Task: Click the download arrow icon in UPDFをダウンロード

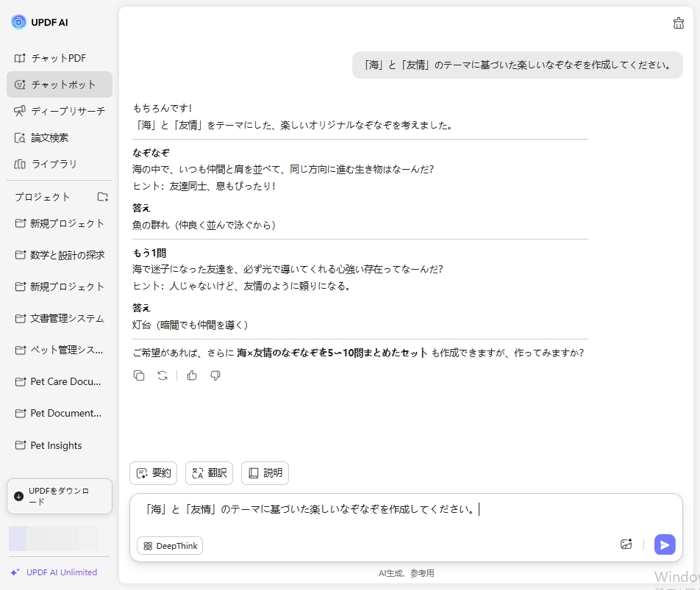Action: [x=19, y=497]
